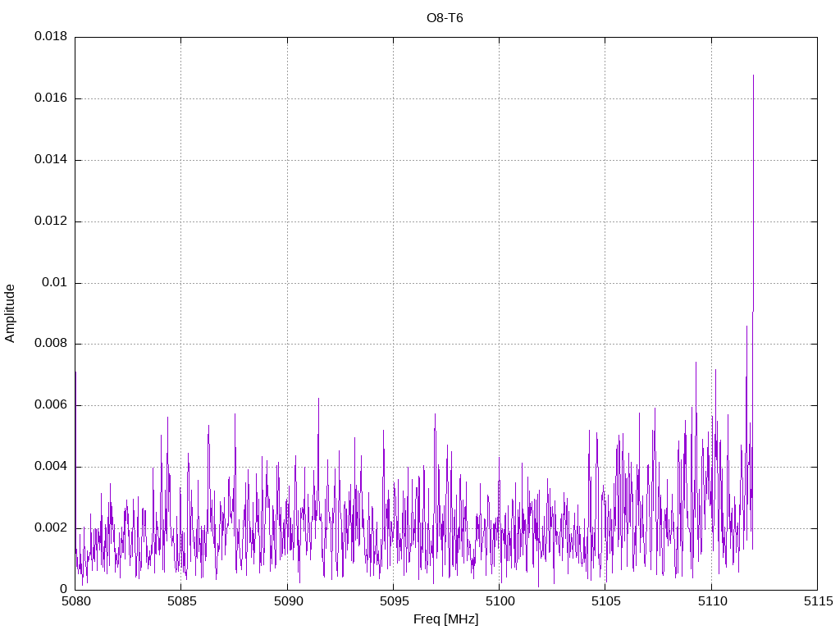Select the 5085 x-axis tick label
Screen dimensions: 840x630
(x=180, y=601)
